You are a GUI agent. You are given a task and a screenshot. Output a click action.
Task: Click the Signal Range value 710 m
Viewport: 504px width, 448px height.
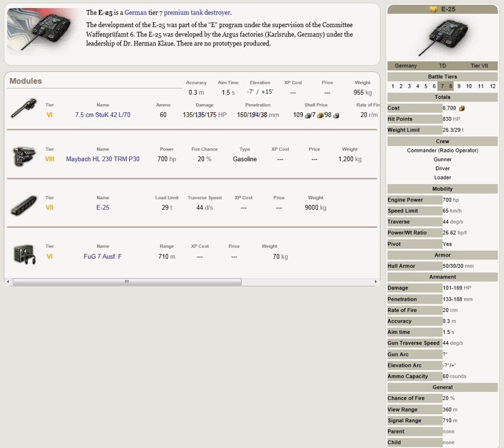point(450,420)
